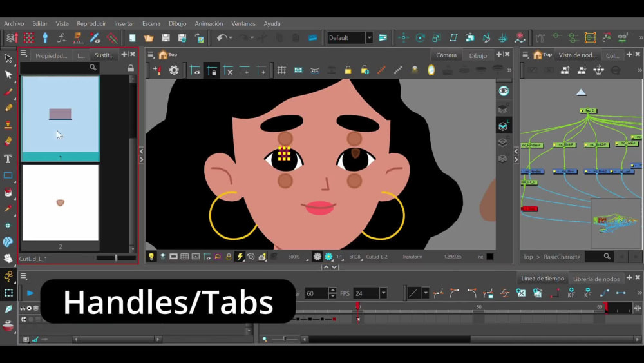Click the orange selected deformer box icon
This screenshot has height=363, width=644.
tap(590, 38)
